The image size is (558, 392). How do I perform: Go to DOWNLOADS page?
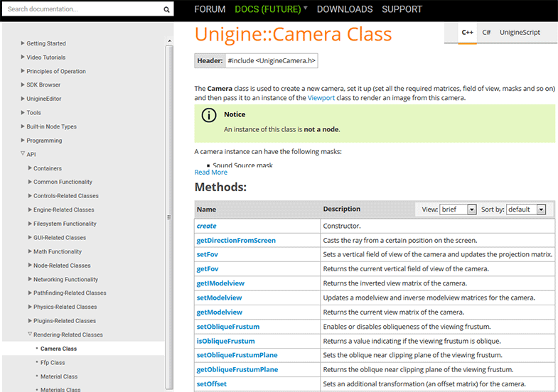[x=345, y=9]
